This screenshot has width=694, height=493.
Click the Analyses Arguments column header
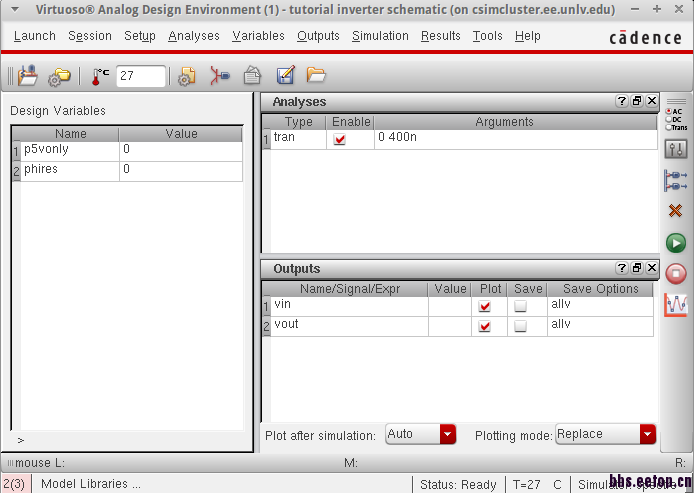[516, 122]
